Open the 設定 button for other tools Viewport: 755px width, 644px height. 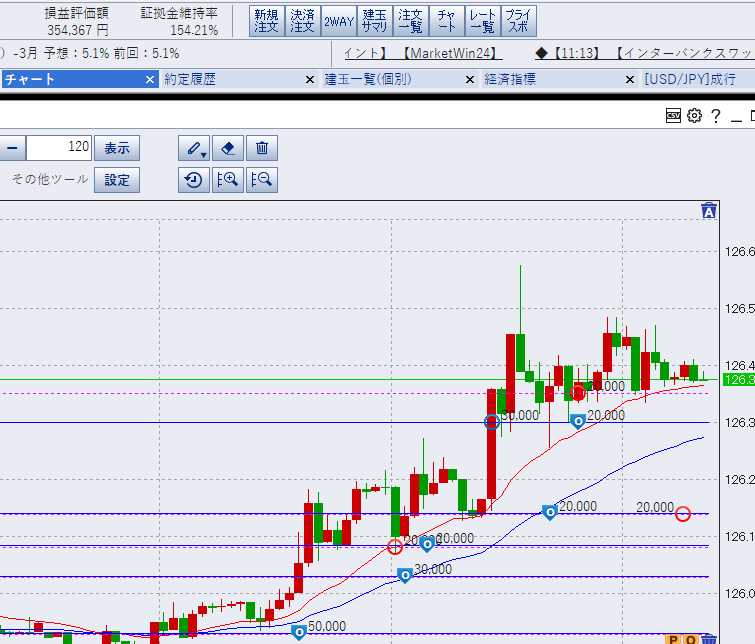click(x=117, y=180)
